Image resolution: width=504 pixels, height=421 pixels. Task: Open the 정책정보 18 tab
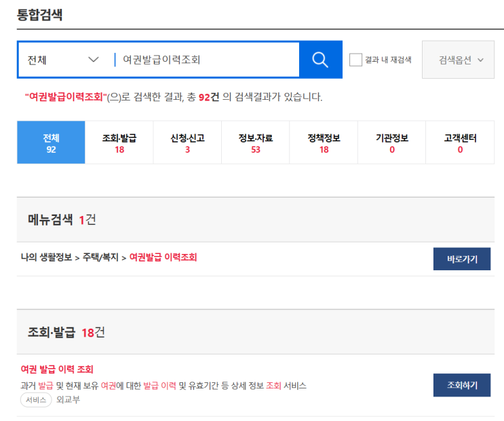pyautogui.click(x=324, y=143)
